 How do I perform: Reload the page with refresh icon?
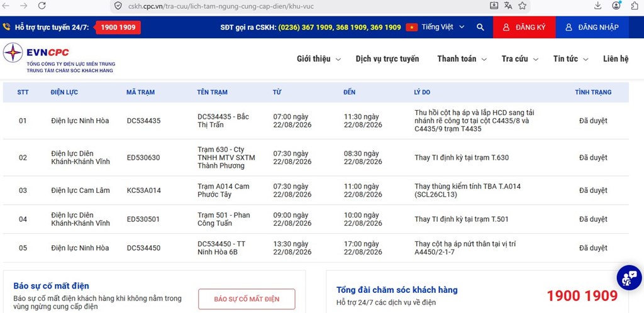click(x=42, y=6)
